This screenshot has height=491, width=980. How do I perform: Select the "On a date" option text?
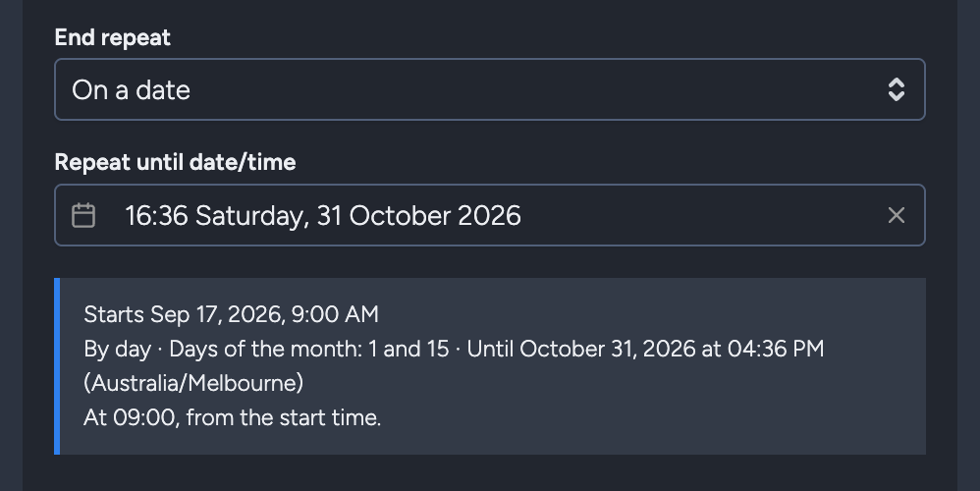click(131, 90)
